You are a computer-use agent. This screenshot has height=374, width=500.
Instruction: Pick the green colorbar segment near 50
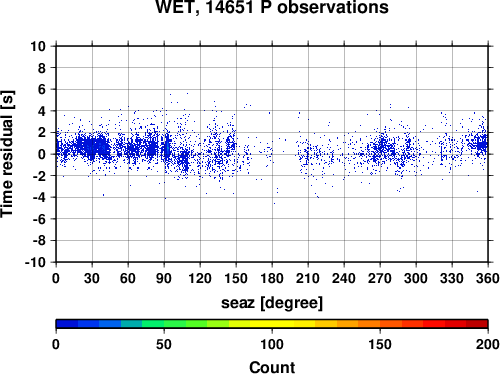pos(164,324)
